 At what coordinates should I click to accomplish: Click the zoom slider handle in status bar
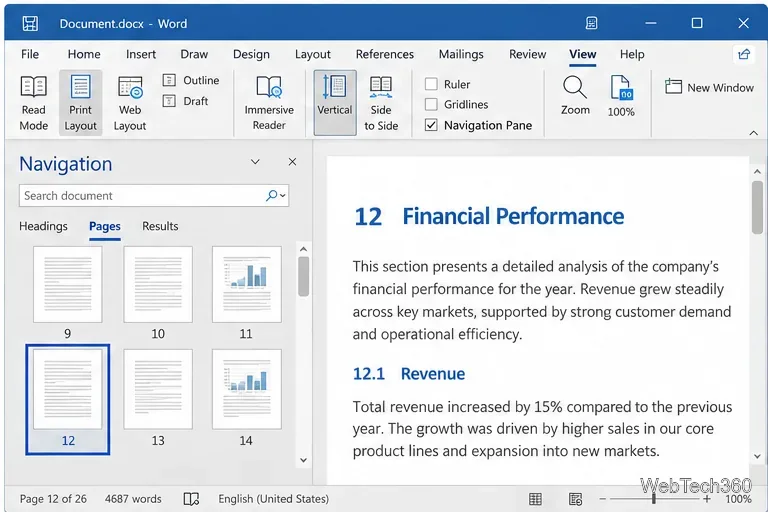(653, 499)
